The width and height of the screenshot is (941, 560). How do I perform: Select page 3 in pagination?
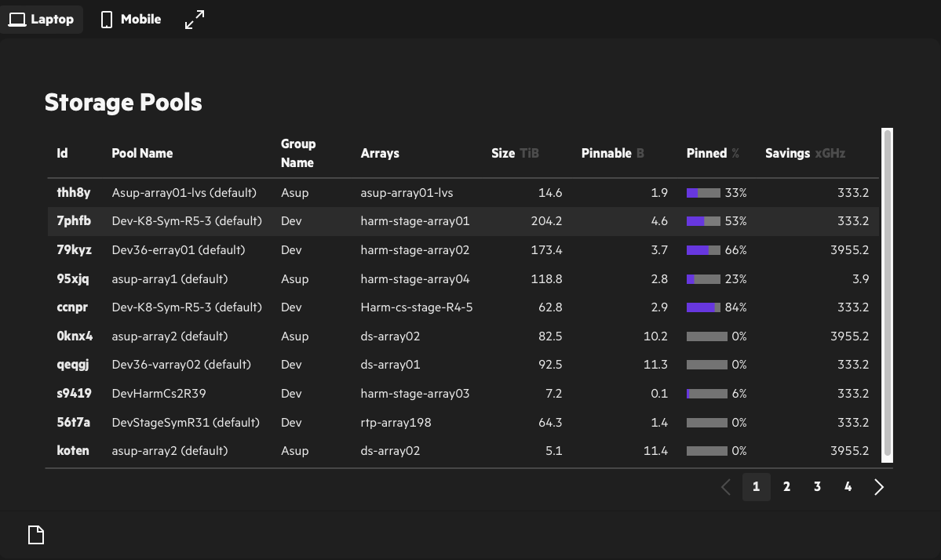coord(817,487)
